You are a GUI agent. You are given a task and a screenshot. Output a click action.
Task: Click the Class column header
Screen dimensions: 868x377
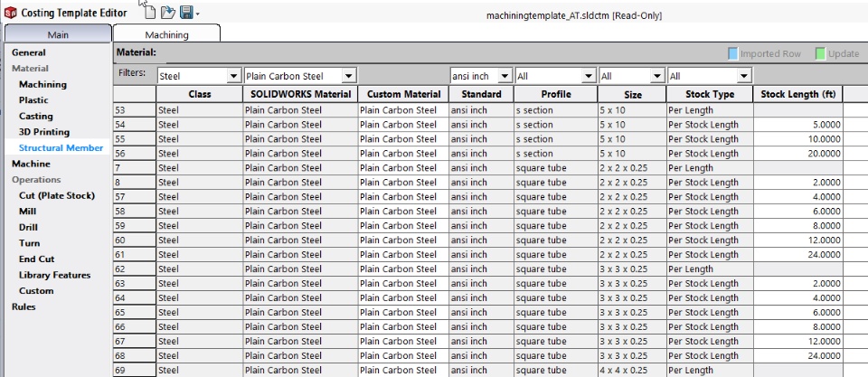click(x=199, y=94)
